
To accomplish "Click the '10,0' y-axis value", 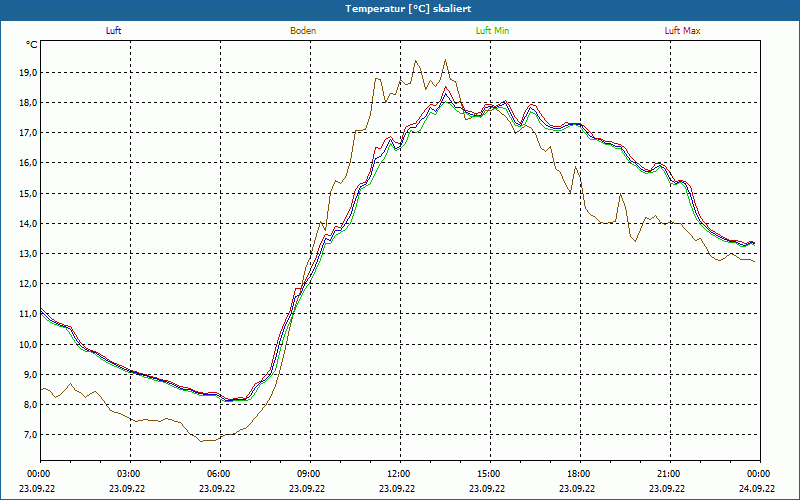I will [x=29, y=344].
